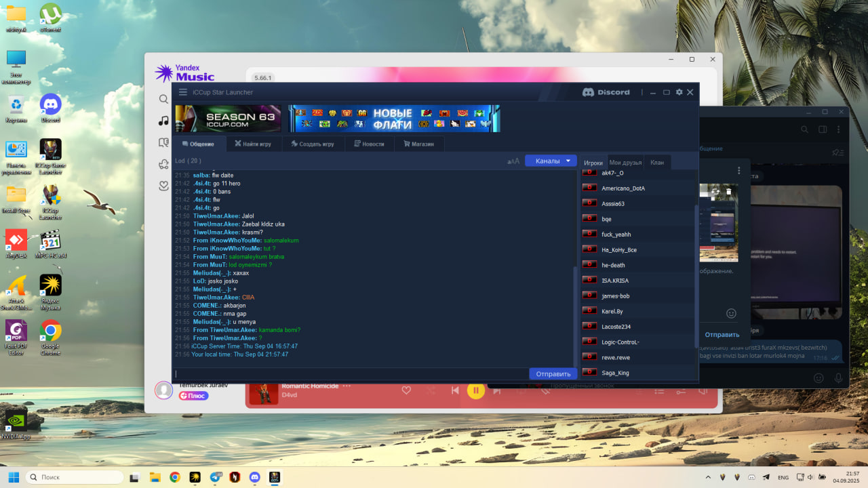Viewport: 868px width, 488px height.
Task: Open Discord from the taskbar
Action: point(254,477)
